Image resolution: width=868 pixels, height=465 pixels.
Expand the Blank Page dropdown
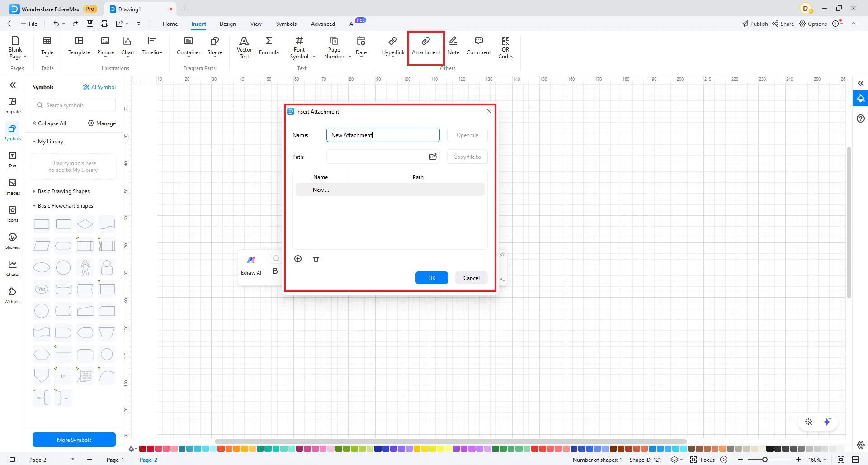pos(24,57)
